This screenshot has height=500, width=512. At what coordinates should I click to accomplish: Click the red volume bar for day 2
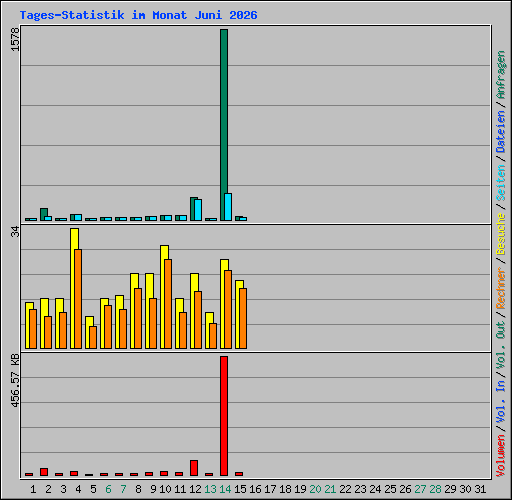point(44,472)
